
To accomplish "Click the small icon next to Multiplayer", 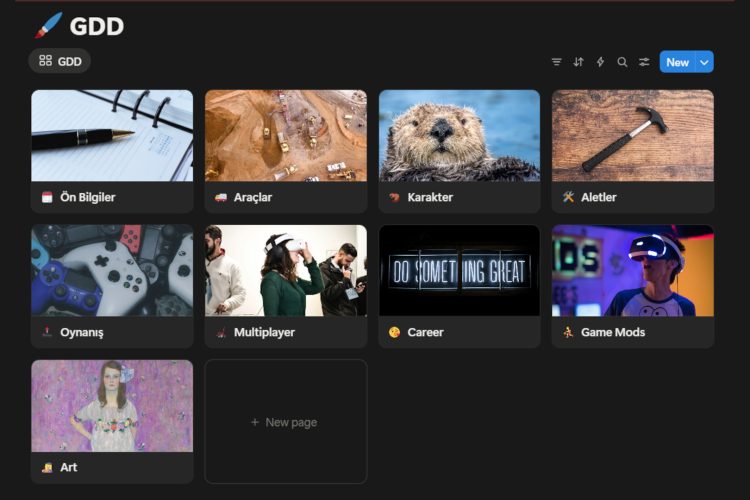I will 221,332.
